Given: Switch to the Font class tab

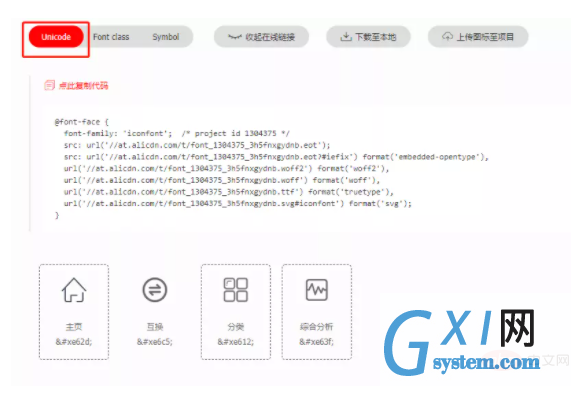Looking at the screenshot, I should point(111,37).
